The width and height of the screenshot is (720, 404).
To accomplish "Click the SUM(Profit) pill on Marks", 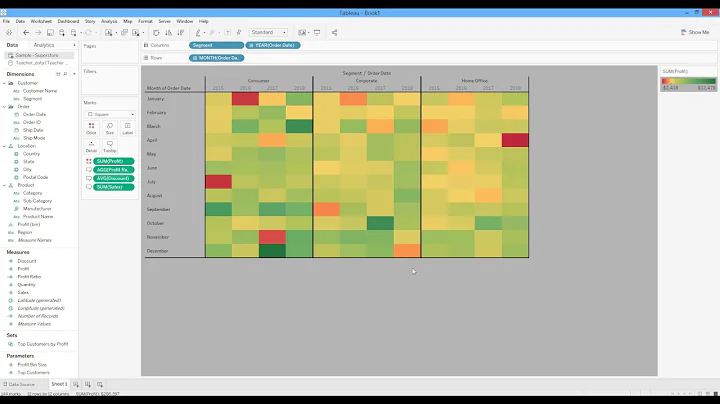I will point(113,161).
